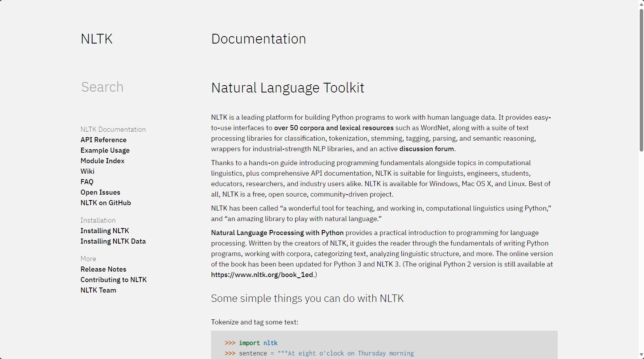This screenshot has width=644, height=359.
Task: Open Installing NLTK Data page
Action: click(x=113, y=241)
